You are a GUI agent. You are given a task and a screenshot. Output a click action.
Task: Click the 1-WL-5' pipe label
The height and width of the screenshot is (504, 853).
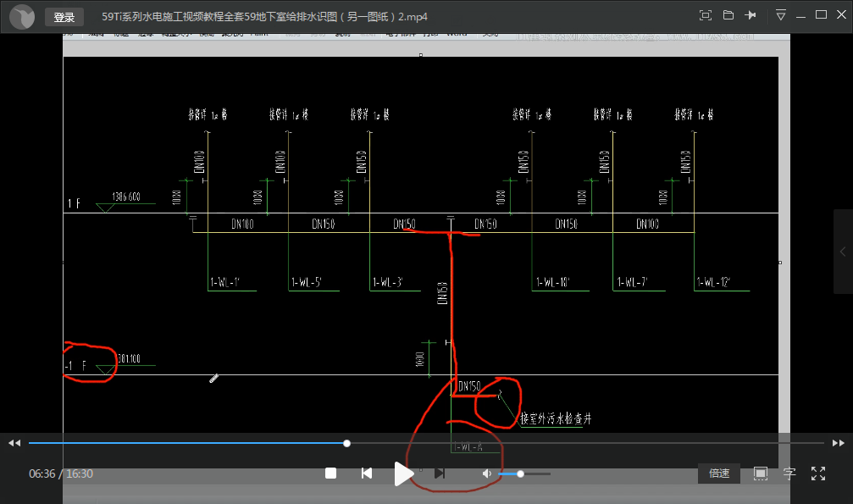click(307, 282)
